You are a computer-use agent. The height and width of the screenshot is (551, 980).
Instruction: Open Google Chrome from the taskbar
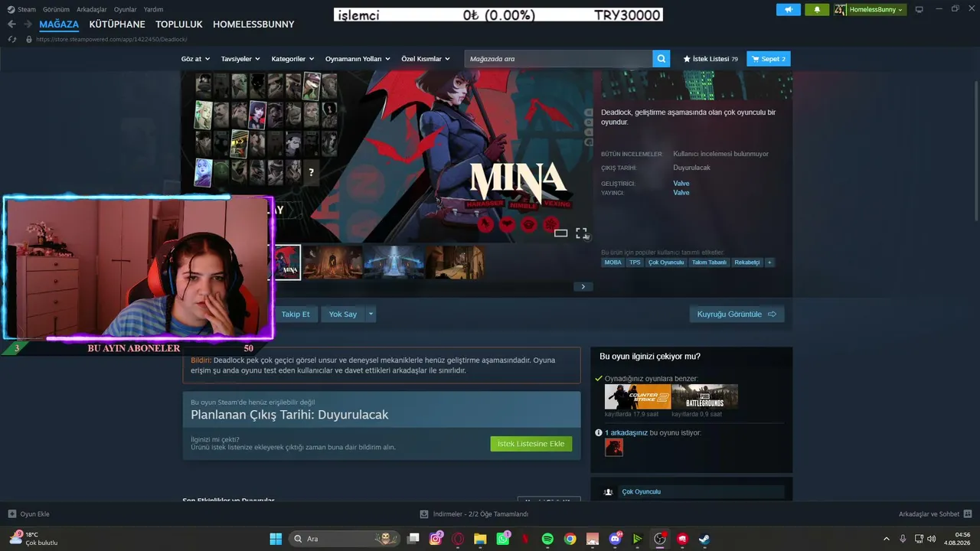click(x=570, y=539)
